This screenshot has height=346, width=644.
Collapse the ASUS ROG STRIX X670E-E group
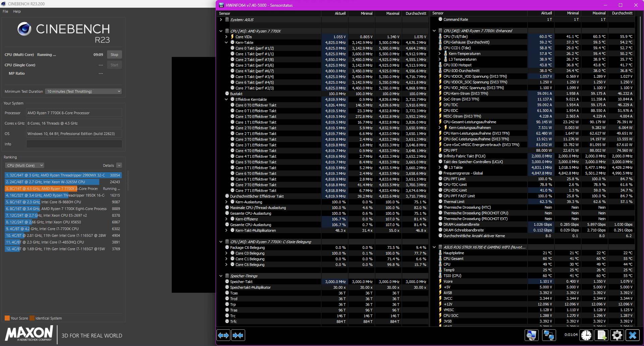(434, 247)
